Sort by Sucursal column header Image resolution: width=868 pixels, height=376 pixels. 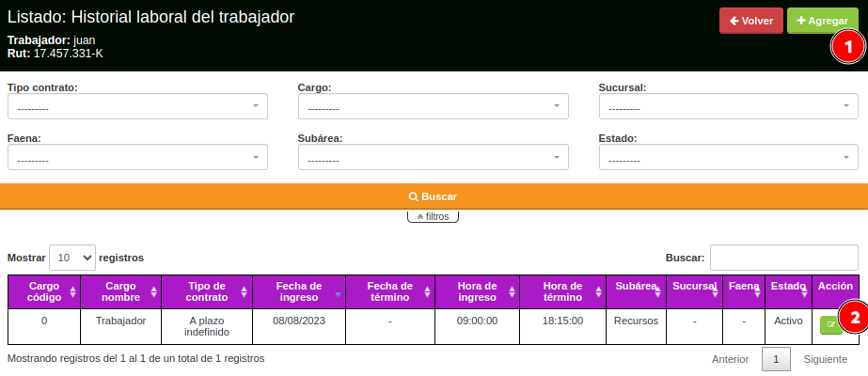pos(695,292)
